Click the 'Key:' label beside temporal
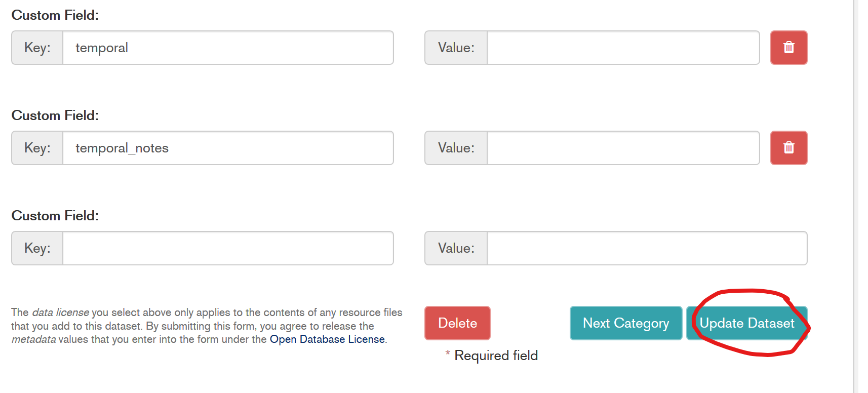868x393 pixels. 37,48
